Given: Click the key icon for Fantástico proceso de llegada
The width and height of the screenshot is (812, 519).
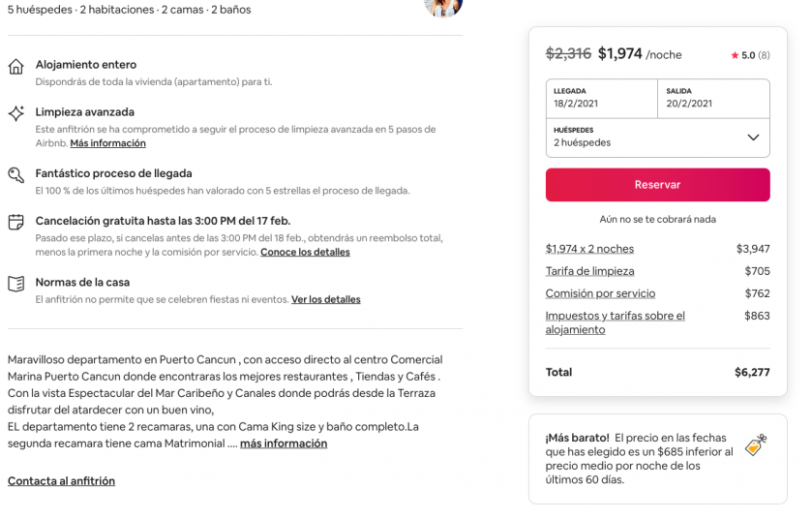Looking at the screenshot, I should coord(15,175).
